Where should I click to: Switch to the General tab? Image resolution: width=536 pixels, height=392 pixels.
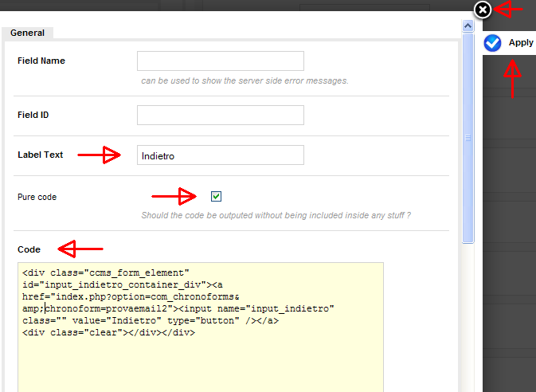click(x=27, y=33)
